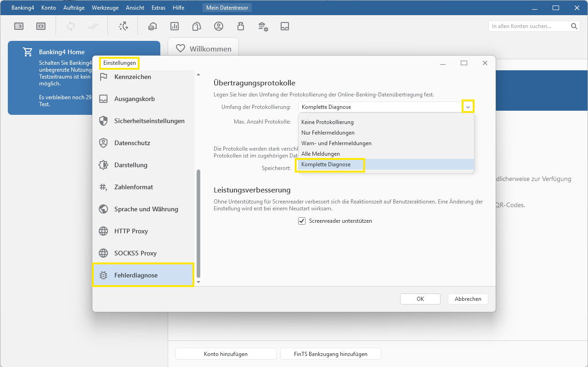Choose Komplette Diagnose list entry
588x367 pixels.
point(386,164)
